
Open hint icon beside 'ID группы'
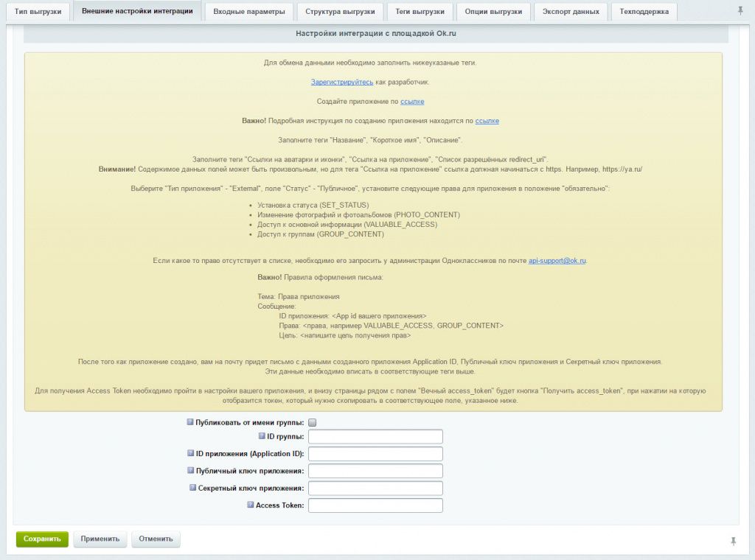pos(262,436)
